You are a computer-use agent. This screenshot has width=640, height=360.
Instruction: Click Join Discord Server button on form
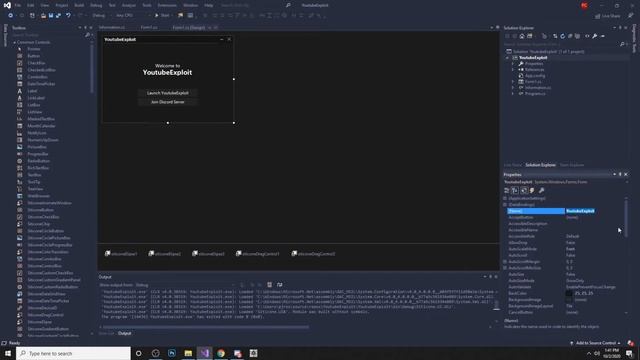pyautogui.click(x=168, y=102)
